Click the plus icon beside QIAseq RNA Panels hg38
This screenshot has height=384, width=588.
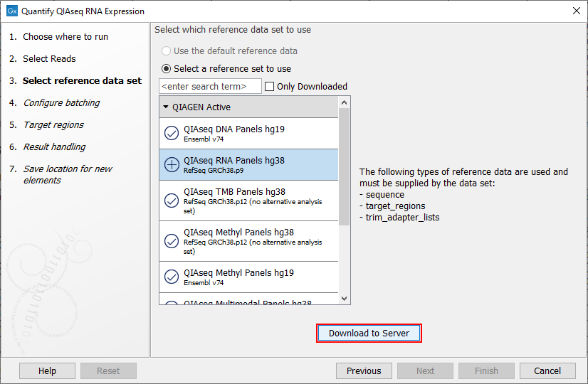click(172, 164)
